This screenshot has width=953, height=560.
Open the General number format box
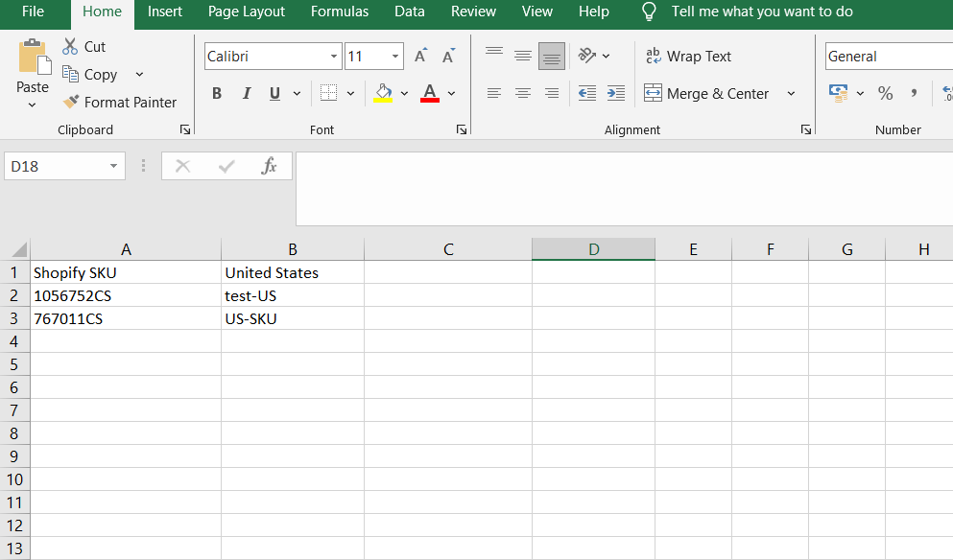889,57
